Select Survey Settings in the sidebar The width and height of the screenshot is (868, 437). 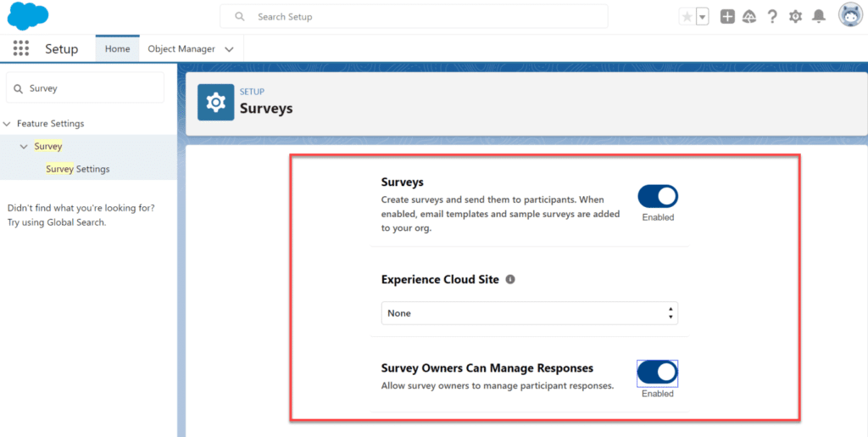click(x=78, y=169)
